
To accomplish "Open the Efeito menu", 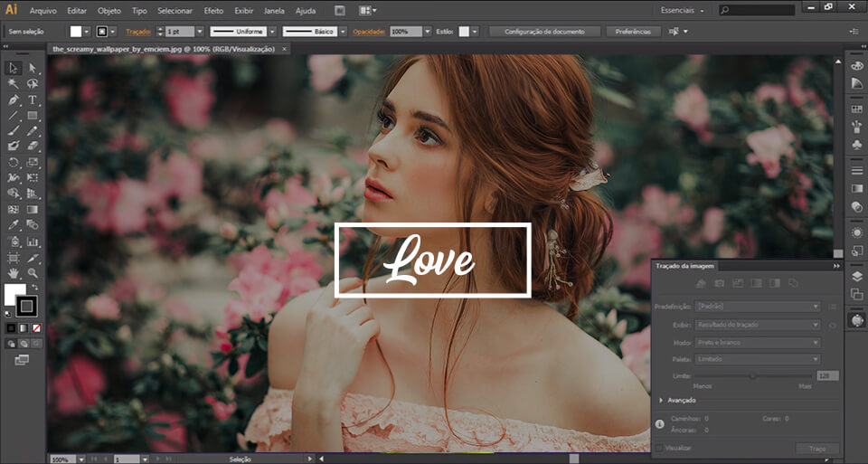I will tap(213, 11).
